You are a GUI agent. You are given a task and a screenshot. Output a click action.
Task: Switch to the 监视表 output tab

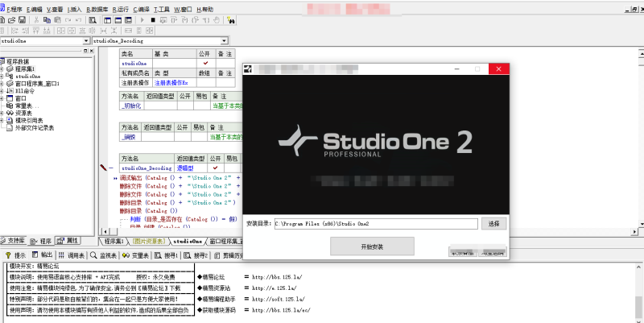click(x=104, y=255)
